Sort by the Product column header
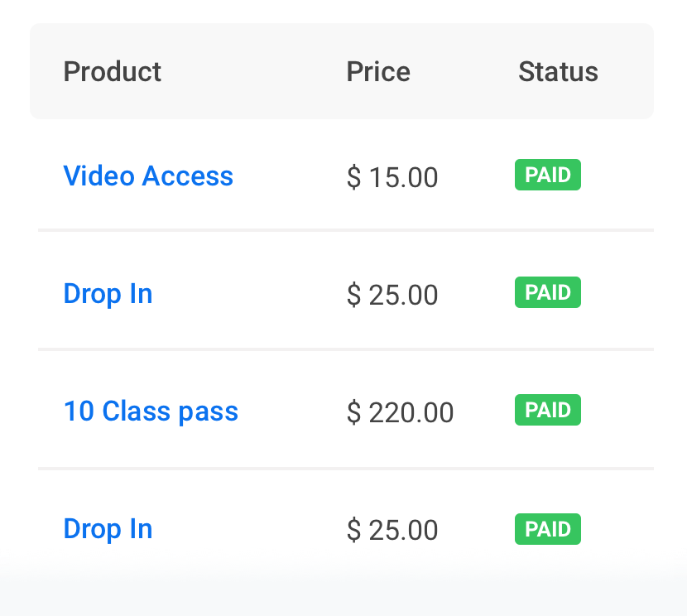The image size is (687, 616). tap(113, 72)
